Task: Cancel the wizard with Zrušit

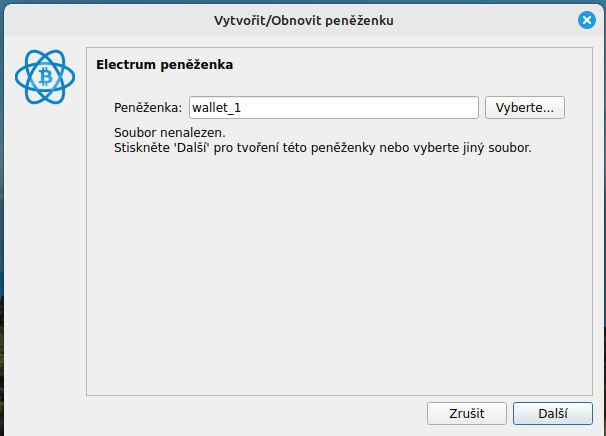Action: [x=466, y=413]
